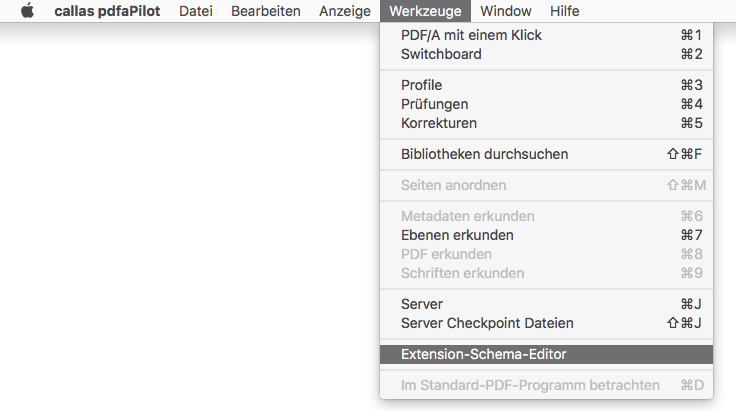Click Im Standard-PDF-Programm betrachten
The width and height of the screenshot is (736, 411).
(546, 385)
